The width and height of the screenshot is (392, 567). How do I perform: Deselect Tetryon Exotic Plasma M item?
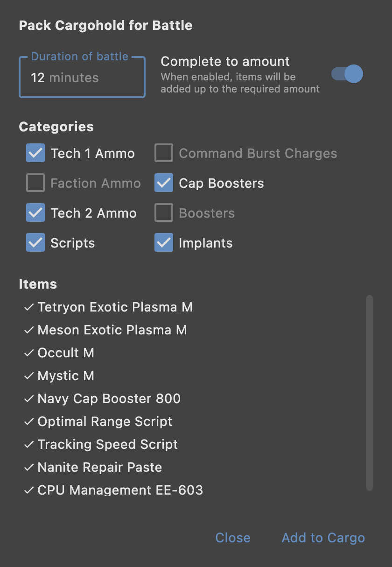(x=108, y=307)
